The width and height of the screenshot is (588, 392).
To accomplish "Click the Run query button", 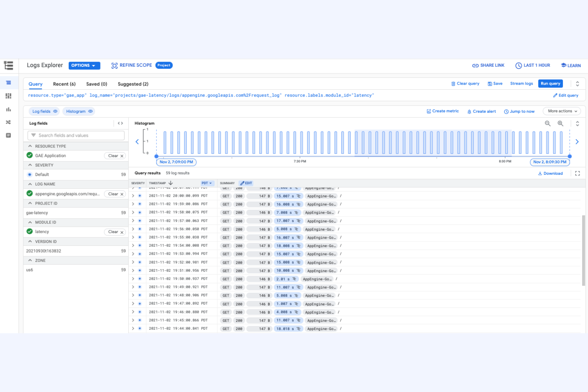I will [x=550, y=83].
